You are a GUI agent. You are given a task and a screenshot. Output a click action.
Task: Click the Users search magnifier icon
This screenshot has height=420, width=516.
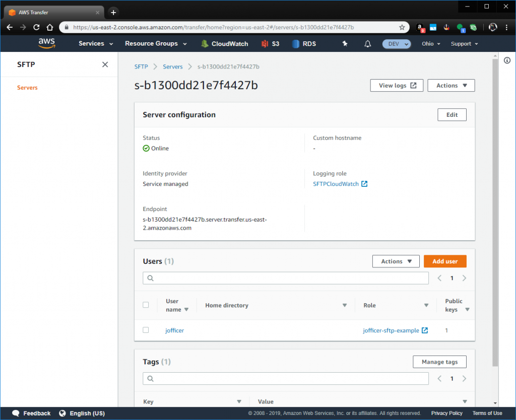click(150, 278)
